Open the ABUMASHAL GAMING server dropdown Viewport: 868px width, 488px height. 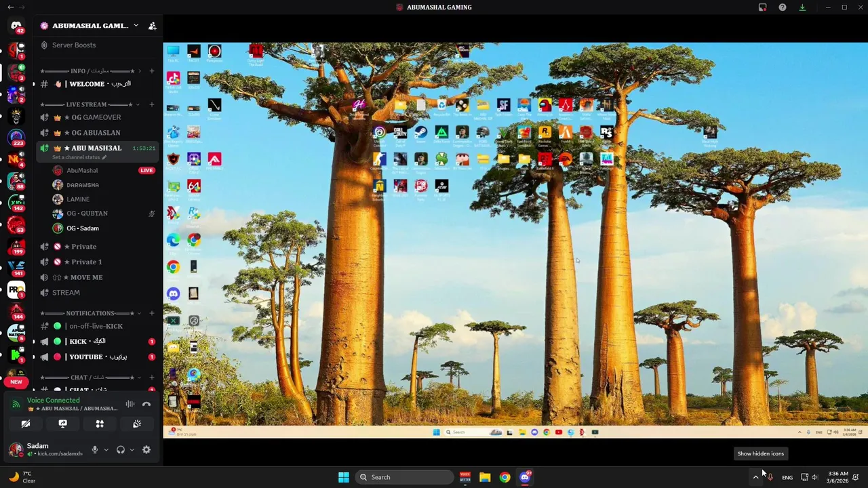point(136,26)
